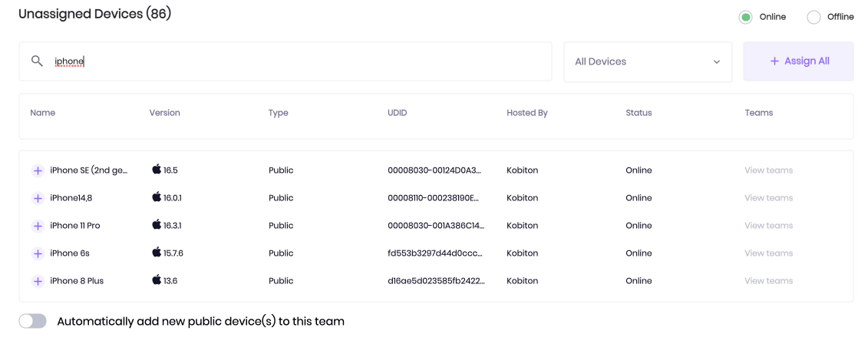Screen dimensions: 868x344
Task: Click UDID 00008110-000238190E...
Action: (x=434, y=198)
